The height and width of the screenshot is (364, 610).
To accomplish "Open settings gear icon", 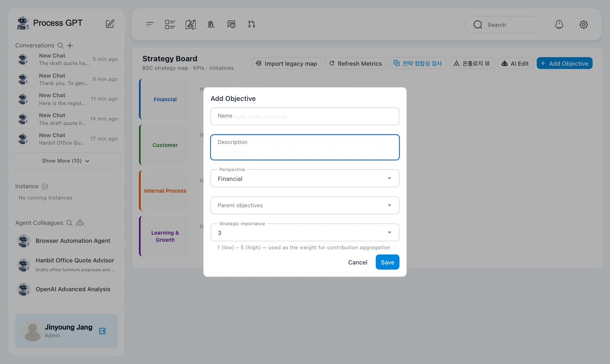I will coord(584,25).
